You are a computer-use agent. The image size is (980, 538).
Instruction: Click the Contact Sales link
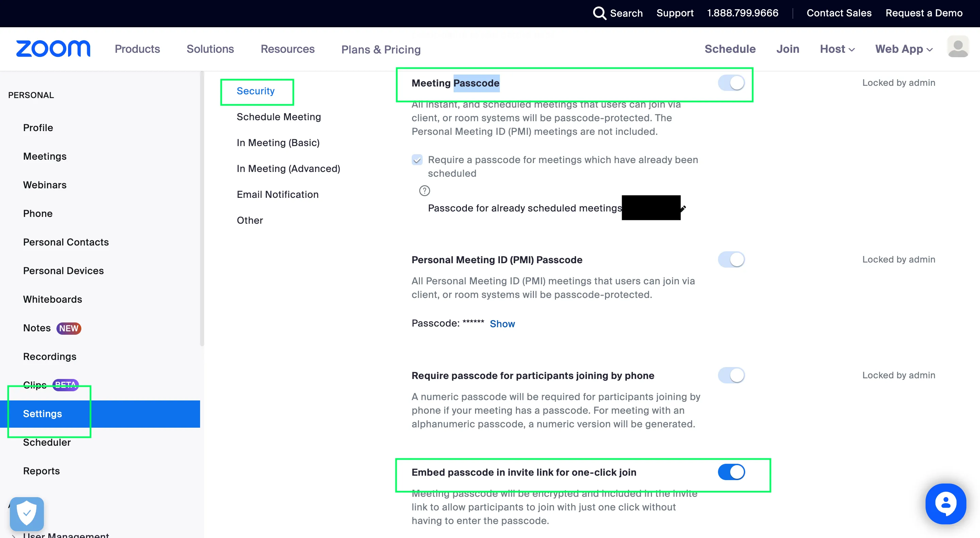(839, 13)
